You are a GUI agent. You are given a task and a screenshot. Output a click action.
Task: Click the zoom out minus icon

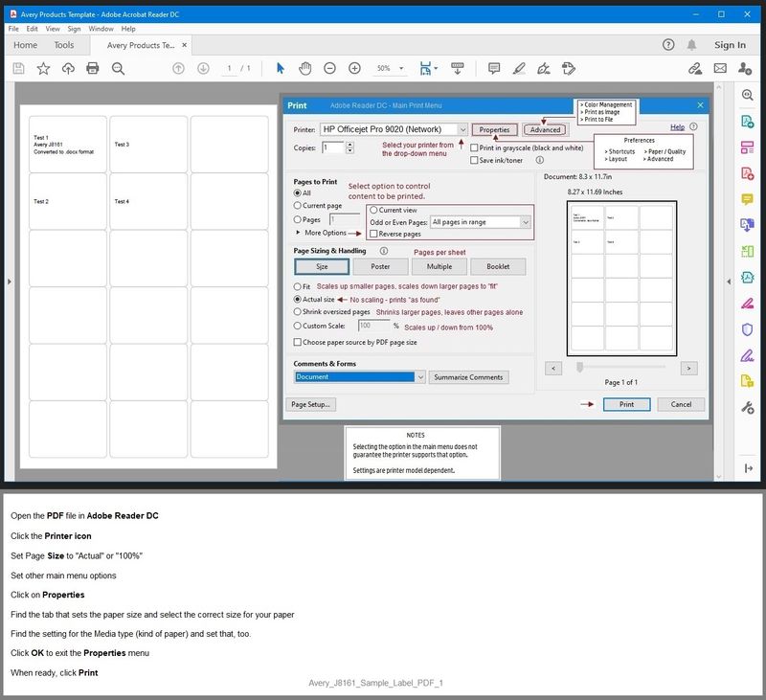point(329,69)
